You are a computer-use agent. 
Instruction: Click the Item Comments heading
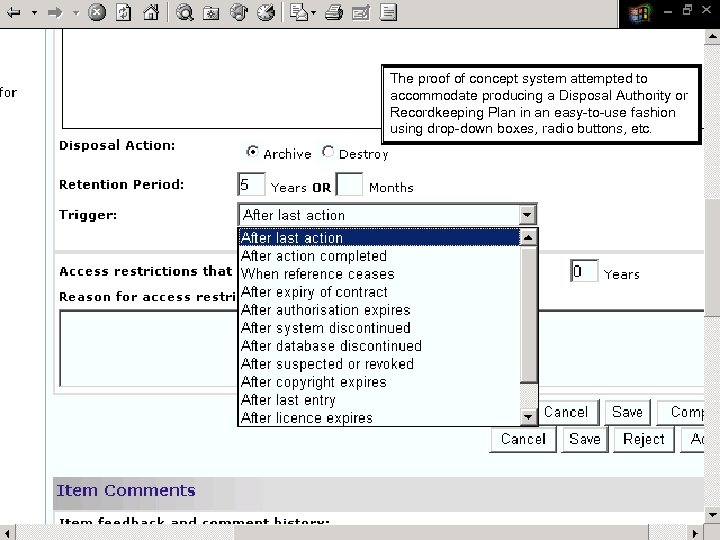(x=126, y=490)
